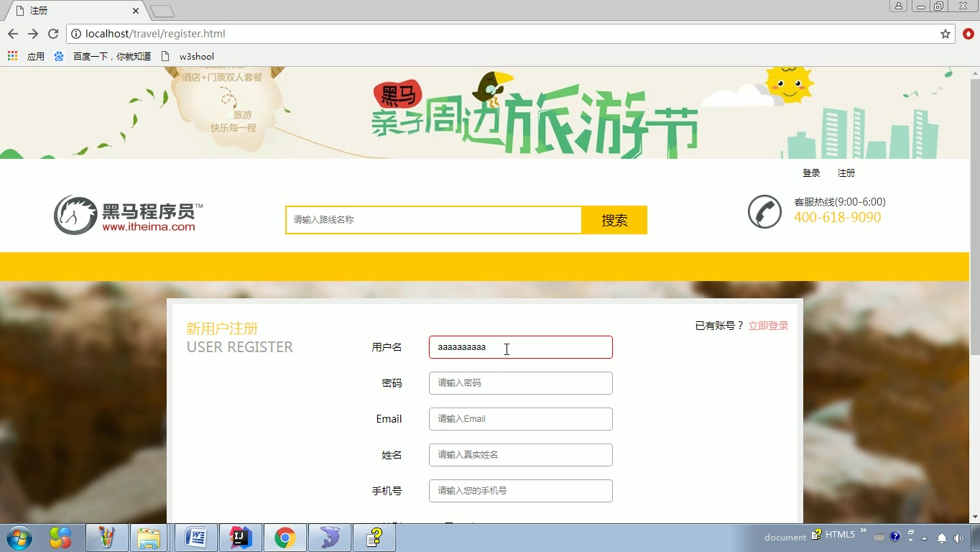Click the route name search field
This screenshot has width=980, height=552.
pos(433,220)
